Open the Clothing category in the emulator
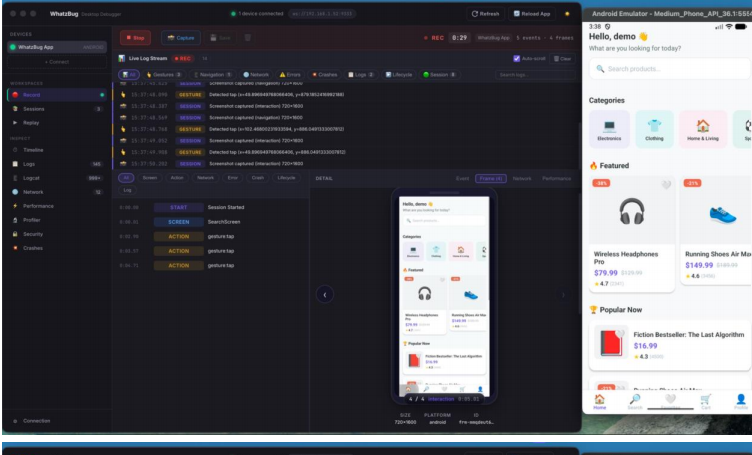Image resolution: width=752 pixels, height=455 pixels. click(654, 129)
